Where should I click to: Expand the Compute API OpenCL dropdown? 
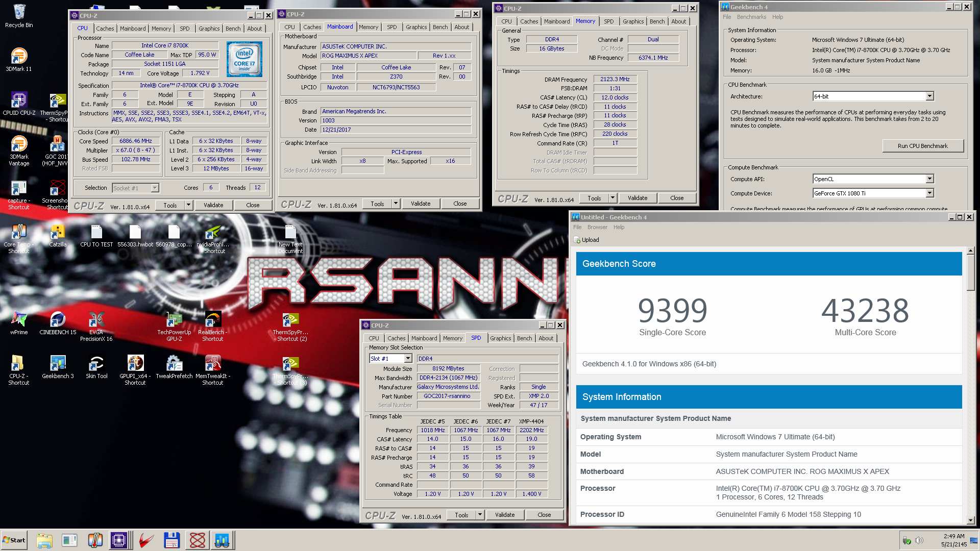(x=929, y=179)
